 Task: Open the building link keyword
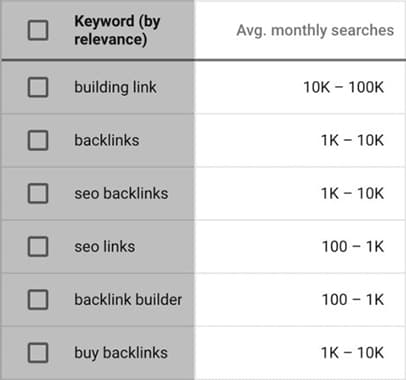(115, 87)
